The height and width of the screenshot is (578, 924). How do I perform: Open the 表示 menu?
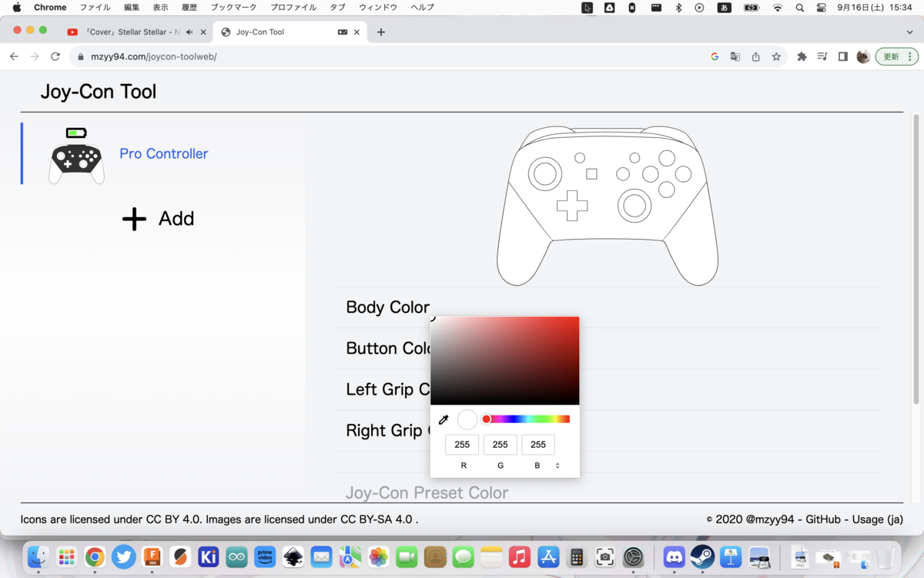coord(160,8)
